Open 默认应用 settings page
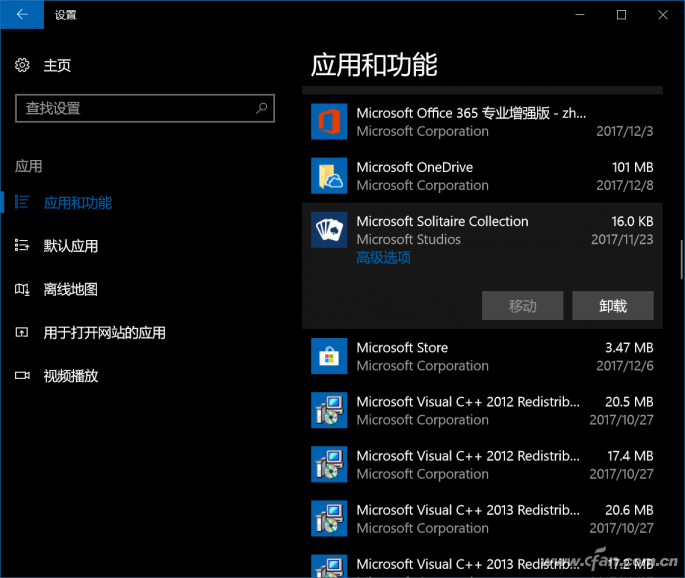The width and height of the screenshot is (685, 578). tap(71, 246)
